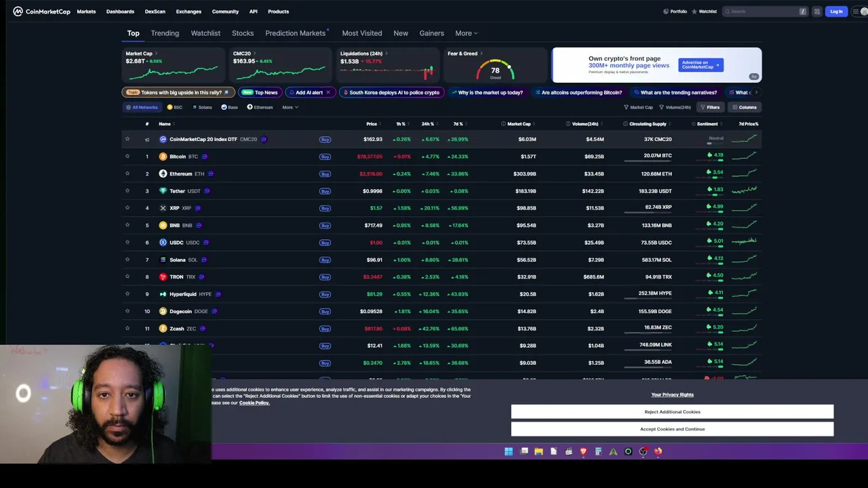Click the CoinMarketCap logo

click(x=41, y=12)
